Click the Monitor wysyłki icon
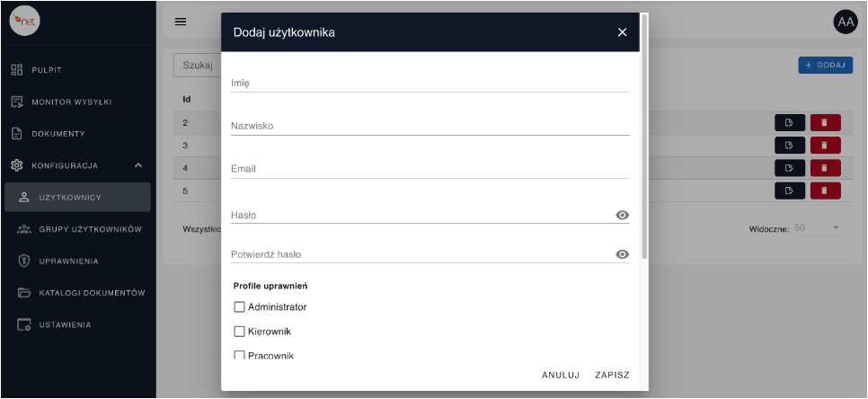868x399 pixels. 16,102
